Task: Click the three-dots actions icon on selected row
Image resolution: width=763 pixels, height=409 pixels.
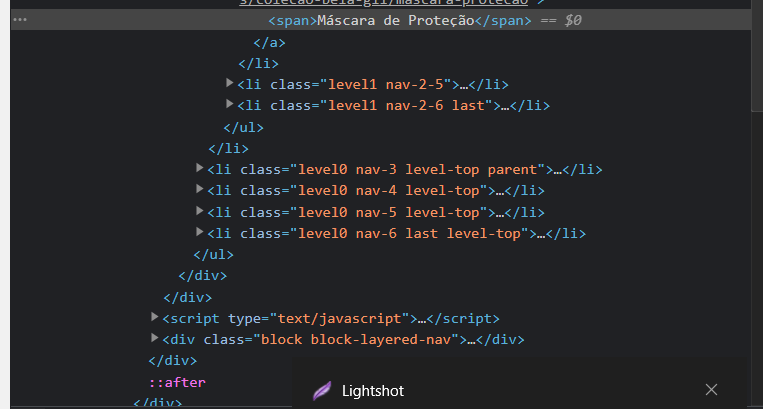Action: point(19,20)
